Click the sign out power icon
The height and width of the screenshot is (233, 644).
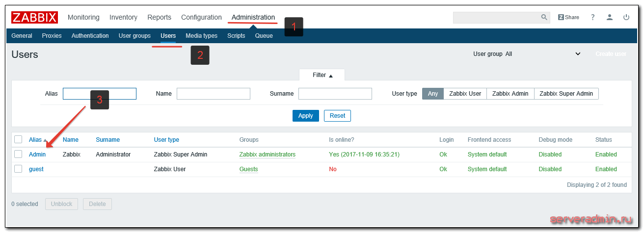point(626,17)
